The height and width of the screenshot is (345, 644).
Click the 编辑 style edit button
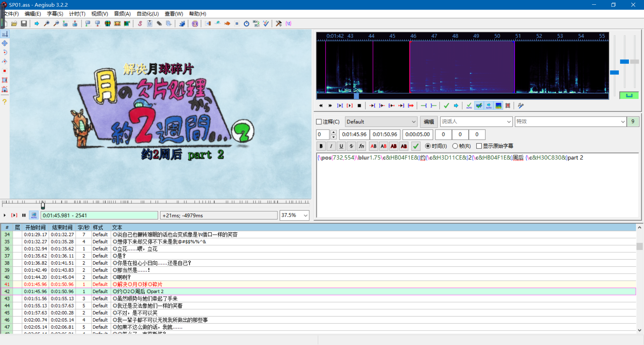(x=429, y=122)
